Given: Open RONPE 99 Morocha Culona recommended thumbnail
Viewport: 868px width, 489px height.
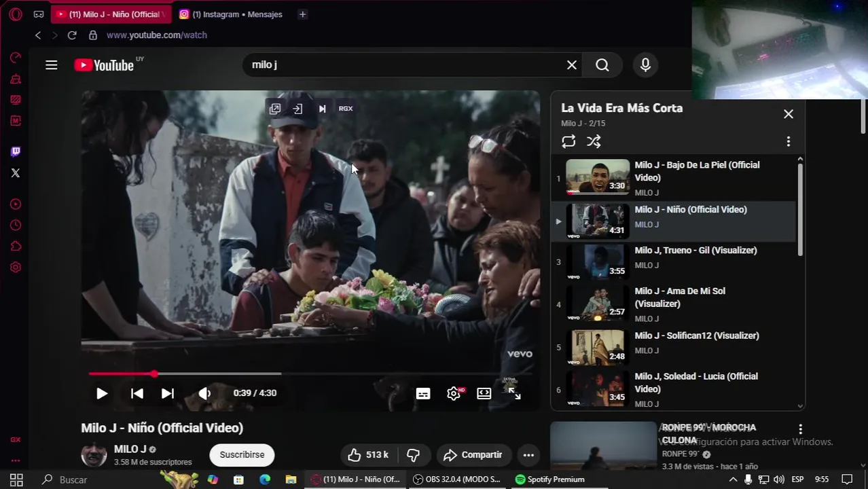Looking at the screenshot, I should point(603,446).
